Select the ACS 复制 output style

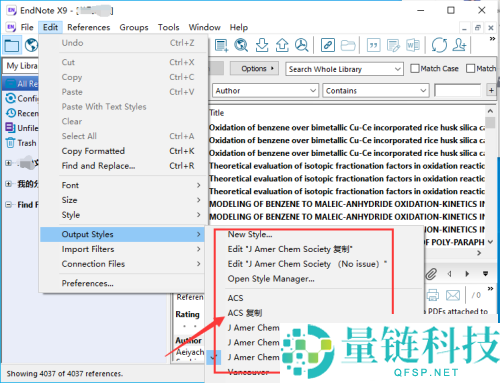(245, 313)
